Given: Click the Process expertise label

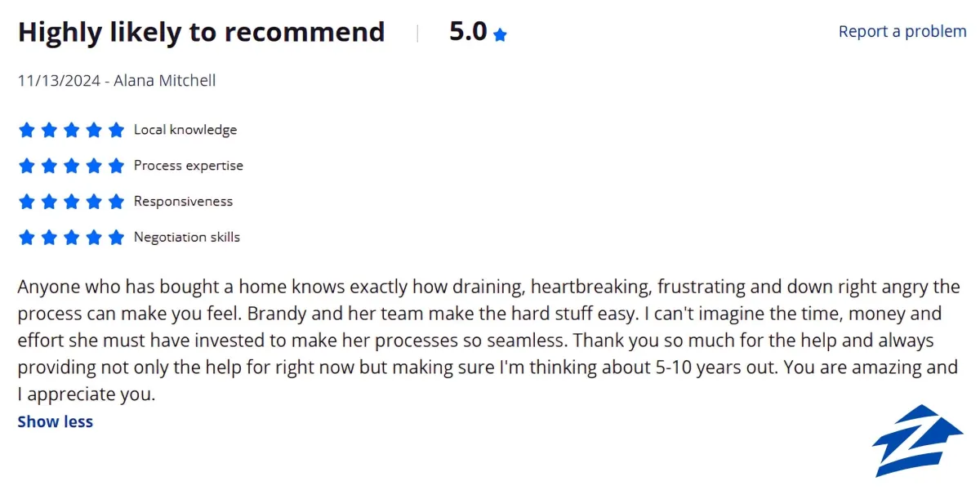Looking at the screenshot, I should [x=189, y=166].
